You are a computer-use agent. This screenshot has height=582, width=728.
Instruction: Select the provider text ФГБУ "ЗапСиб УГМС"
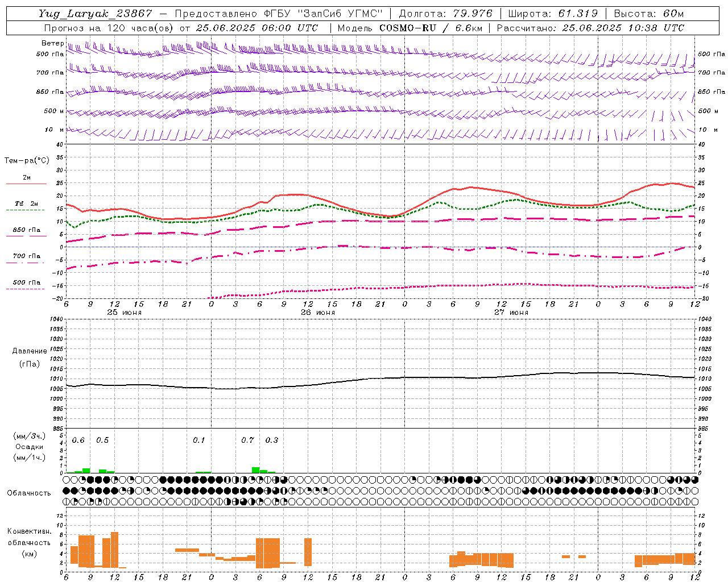[x=324, y=14]
